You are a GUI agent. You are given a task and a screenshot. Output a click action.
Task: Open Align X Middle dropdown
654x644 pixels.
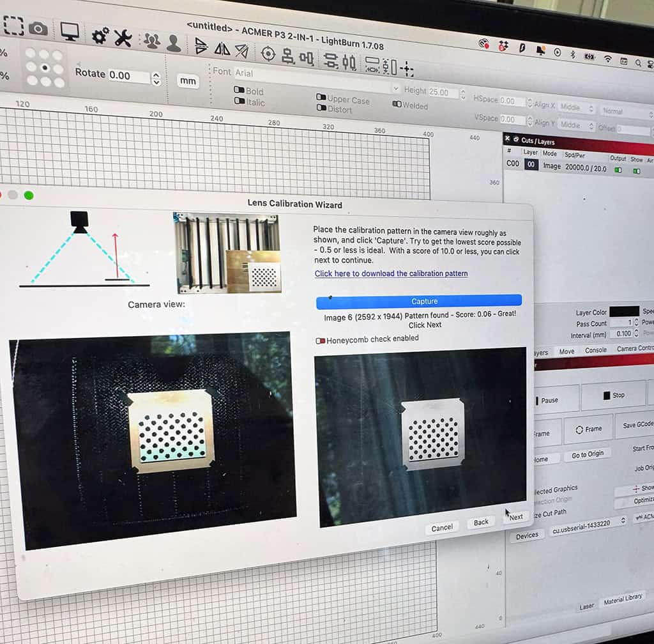point(576,107)
